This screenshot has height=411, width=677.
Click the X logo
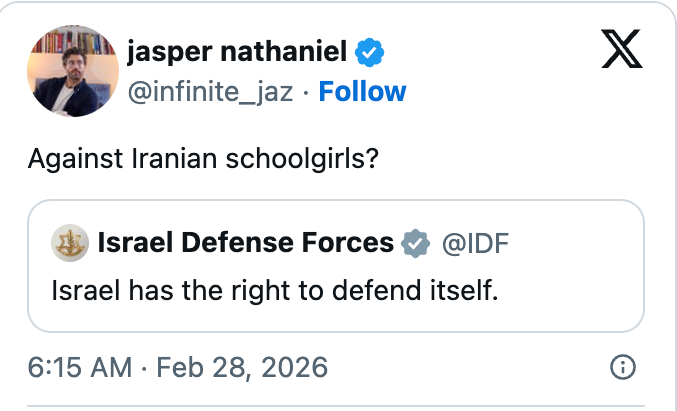(622, 48)
